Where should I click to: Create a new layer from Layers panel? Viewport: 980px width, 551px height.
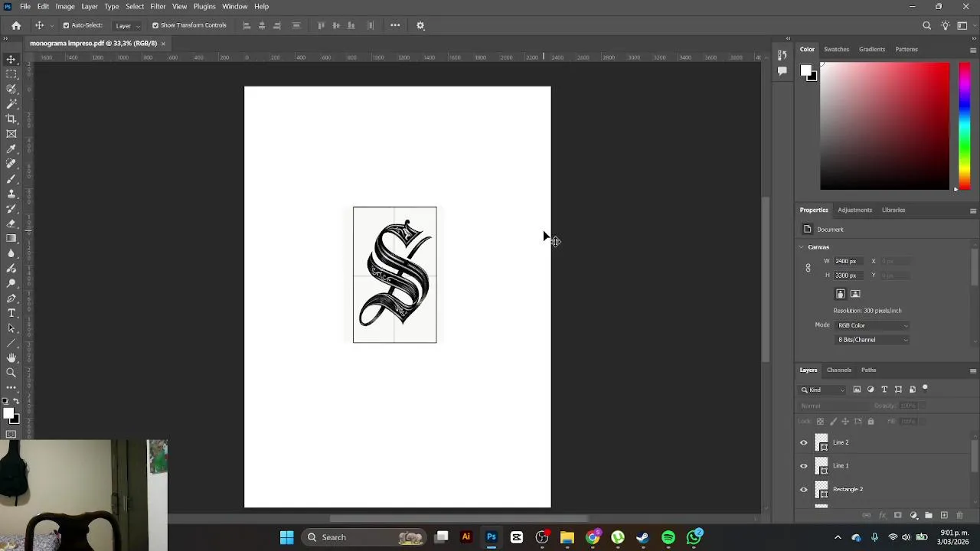pos(944,515)
